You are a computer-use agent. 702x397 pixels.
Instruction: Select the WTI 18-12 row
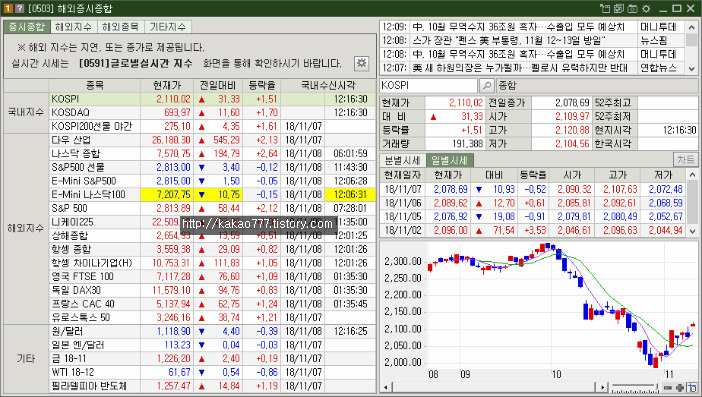click(213, 372)
